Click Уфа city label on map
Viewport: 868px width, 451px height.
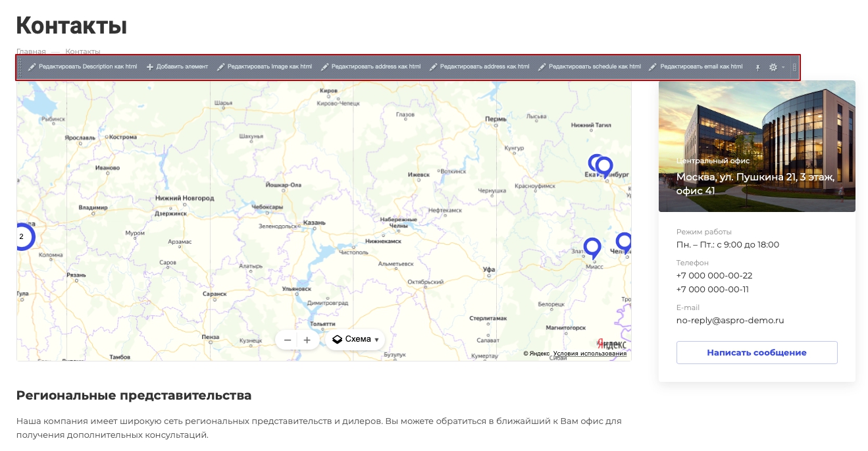coord(488,269)
